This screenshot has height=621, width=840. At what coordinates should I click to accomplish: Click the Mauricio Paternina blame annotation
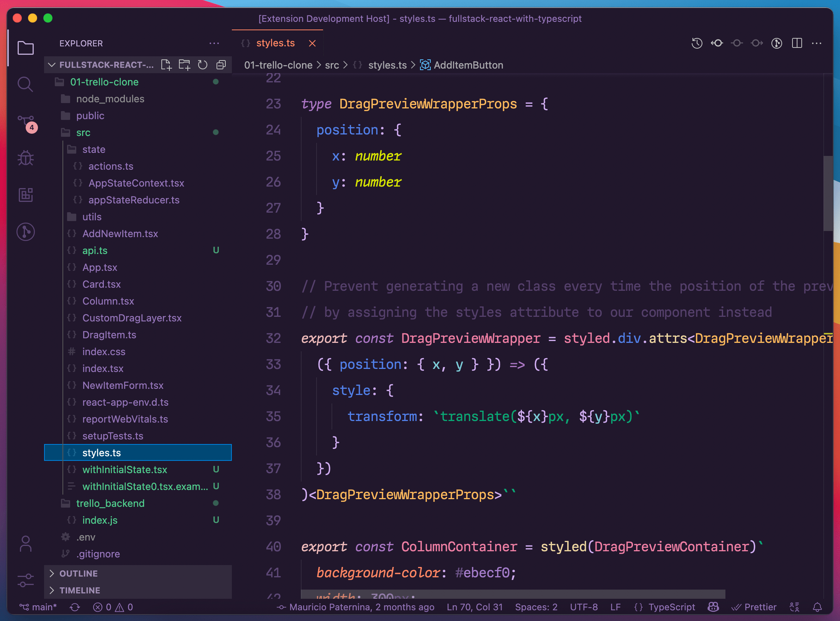356,607
